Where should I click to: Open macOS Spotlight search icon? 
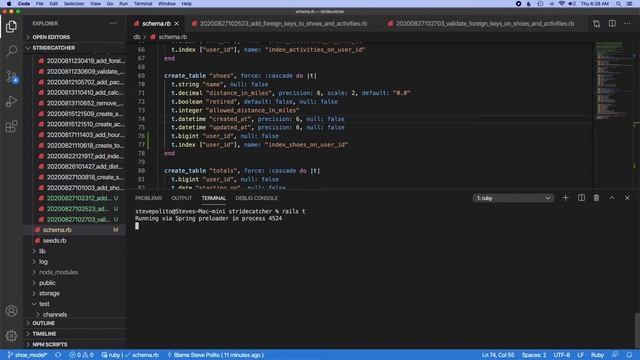click(619, 4)
